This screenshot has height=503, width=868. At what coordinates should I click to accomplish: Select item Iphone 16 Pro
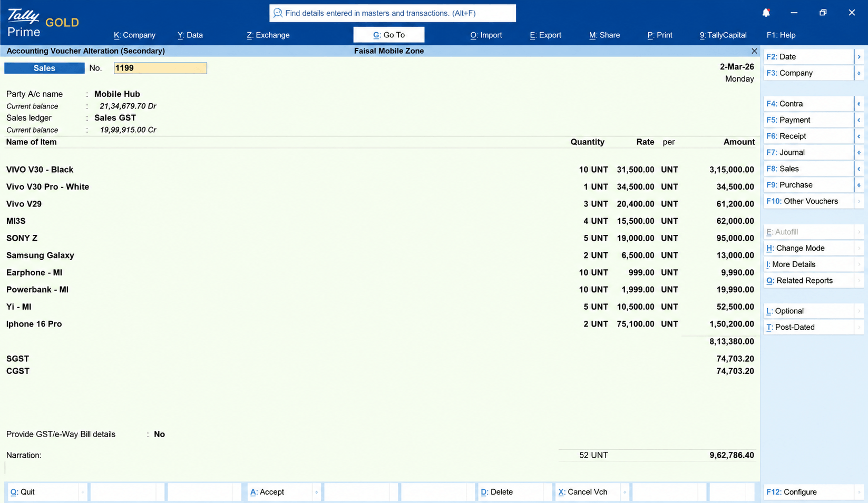(34, 324)
